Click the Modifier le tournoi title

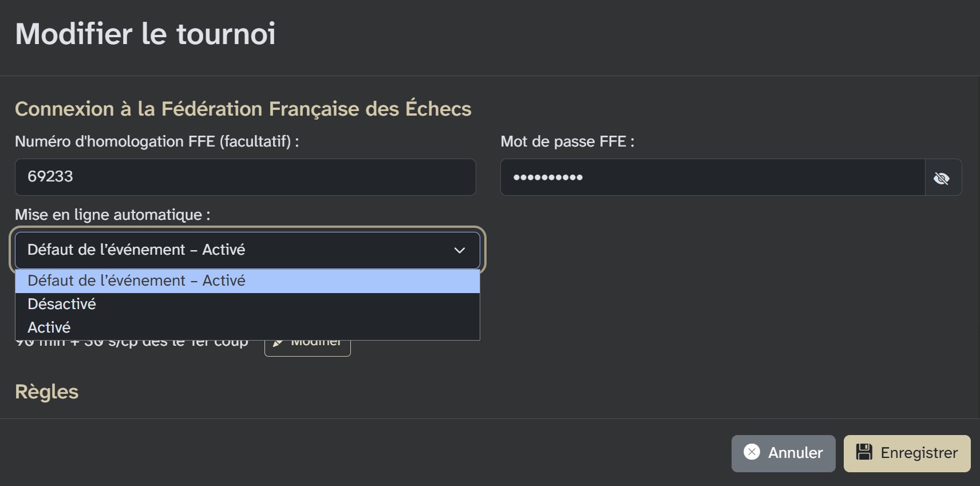tap(145, 34)
